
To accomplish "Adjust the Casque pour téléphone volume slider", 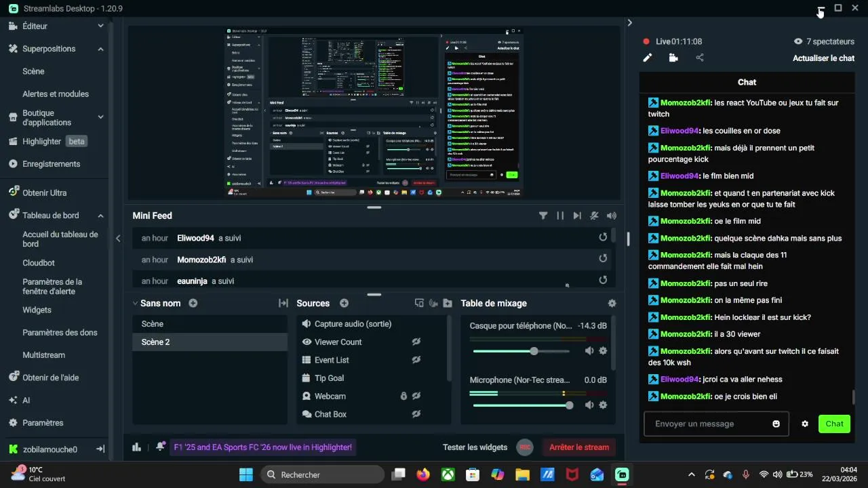I will [x=521, y=351].
